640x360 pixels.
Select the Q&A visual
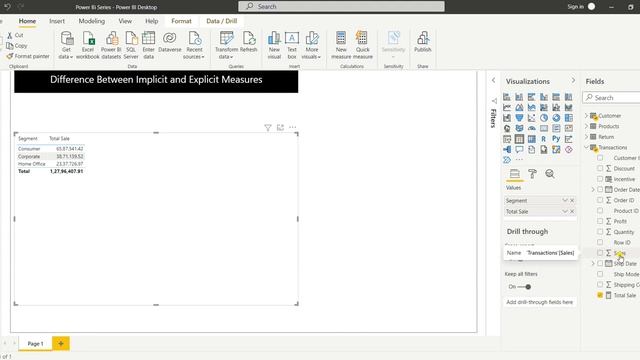click(x=519, y=150)
